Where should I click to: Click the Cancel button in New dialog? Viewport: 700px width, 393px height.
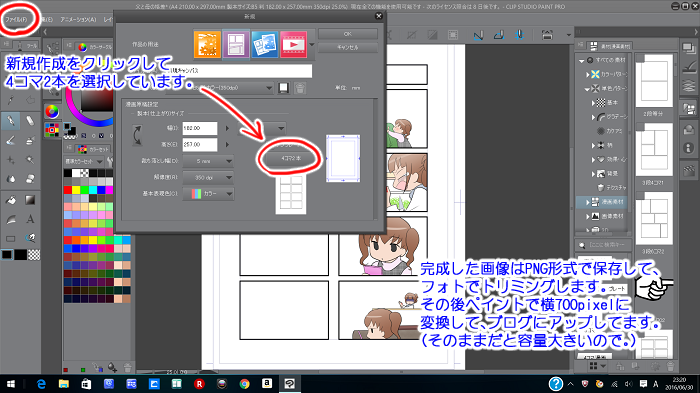348,47
